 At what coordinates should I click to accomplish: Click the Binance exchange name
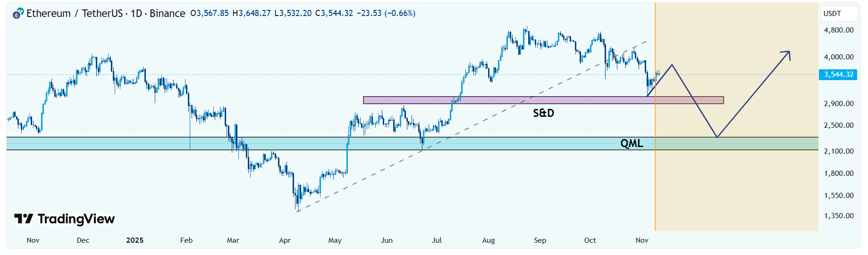pyautogui.click(x=167, y=14)
